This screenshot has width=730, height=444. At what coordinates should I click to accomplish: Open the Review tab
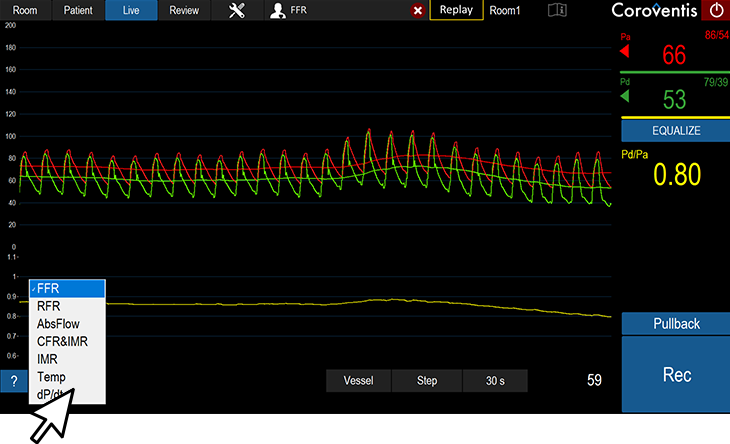coord(184,10)
